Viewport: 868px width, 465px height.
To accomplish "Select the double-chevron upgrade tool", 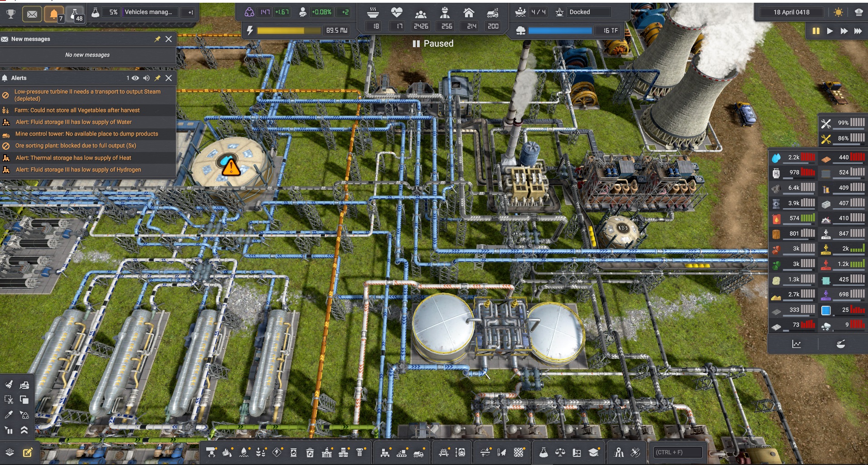I will (x=24, y=430).
